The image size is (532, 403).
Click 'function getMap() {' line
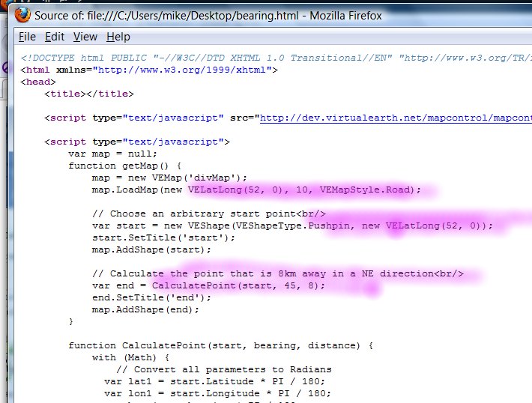click(125, 166)
